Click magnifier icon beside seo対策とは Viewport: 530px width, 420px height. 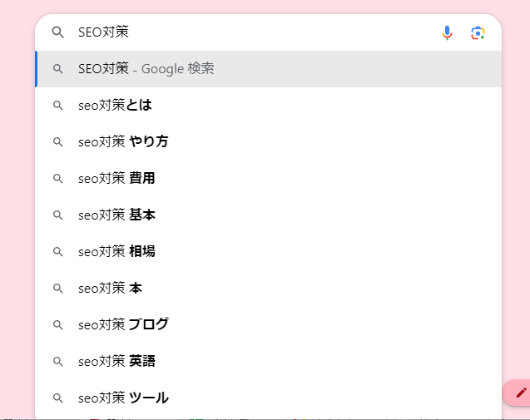tap(57, 106)
